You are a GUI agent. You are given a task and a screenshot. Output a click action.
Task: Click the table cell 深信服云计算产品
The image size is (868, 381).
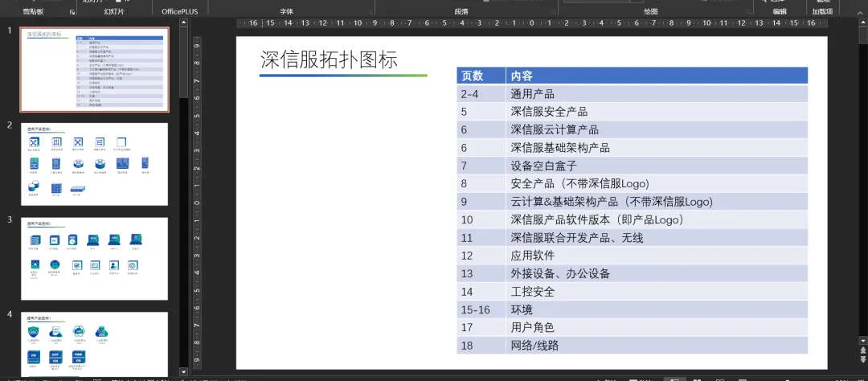click(x=657, y=129)
